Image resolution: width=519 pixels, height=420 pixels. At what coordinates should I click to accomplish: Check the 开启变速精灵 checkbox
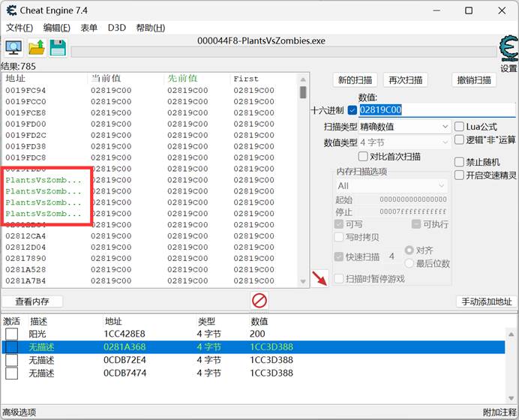click(459, 175)
